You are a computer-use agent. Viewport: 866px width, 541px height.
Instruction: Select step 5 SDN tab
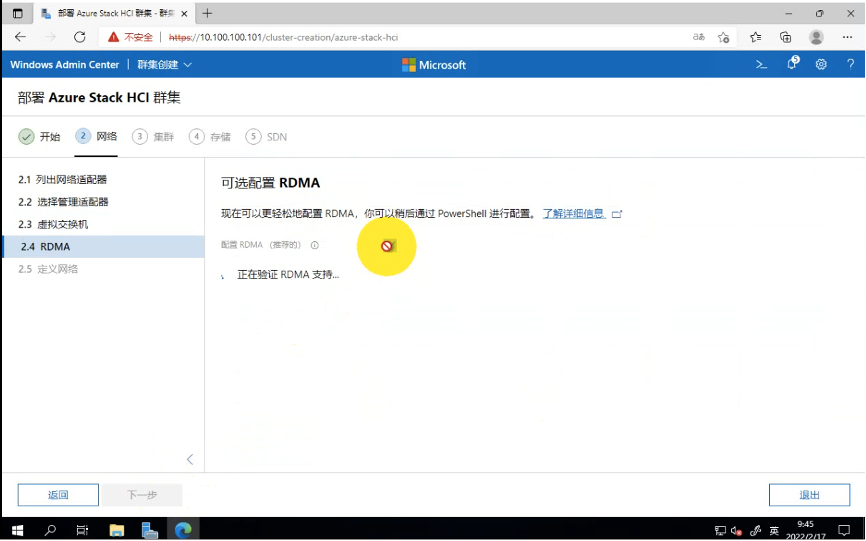tap(266, 136)
